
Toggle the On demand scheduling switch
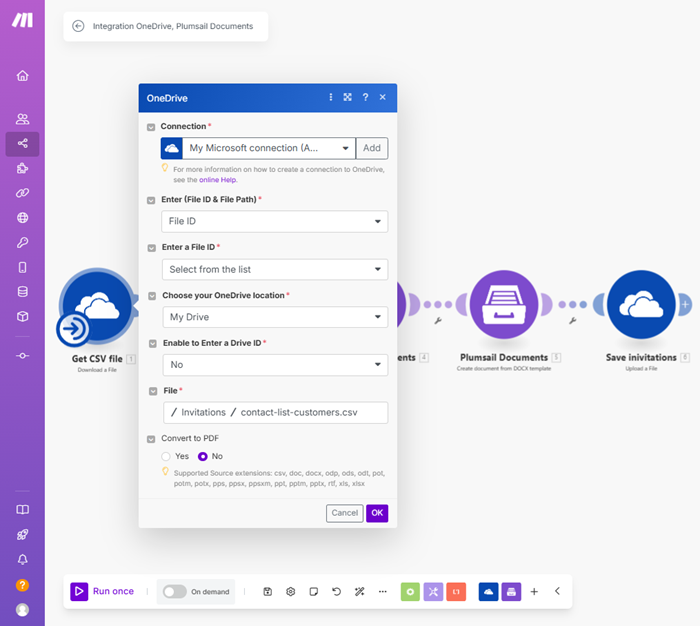tap(175, 592)
